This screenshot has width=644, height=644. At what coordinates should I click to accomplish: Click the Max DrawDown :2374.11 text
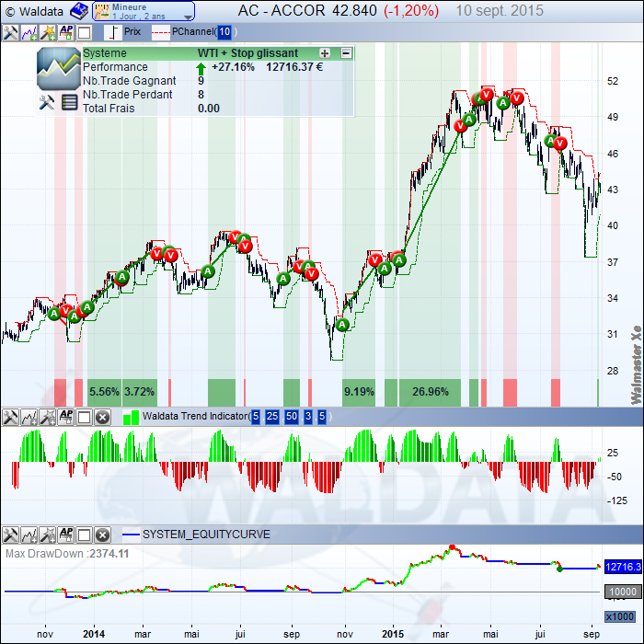pyautogui.click(x=67, y=554)
